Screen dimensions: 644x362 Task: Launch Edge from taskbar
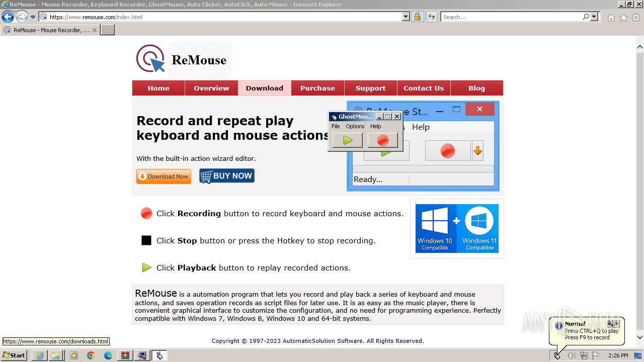pyautogui.click(x=108, y=355)
